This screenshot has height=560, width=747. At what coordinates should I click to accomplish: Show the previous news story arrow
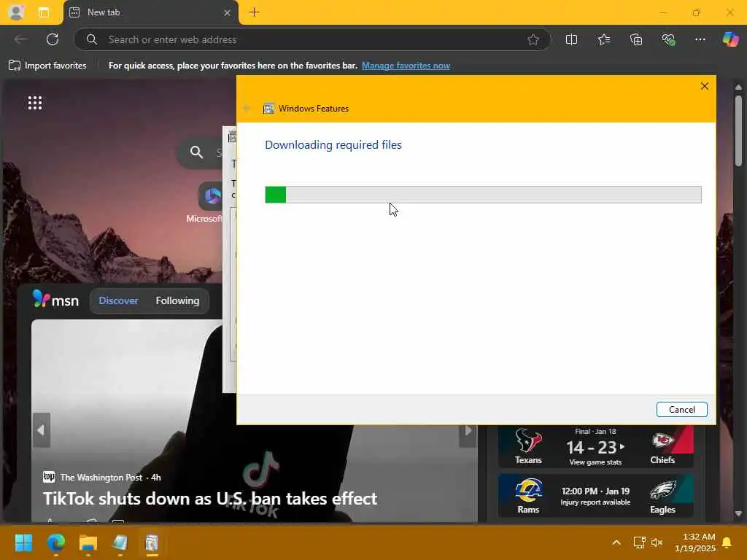(x=42, y=430)
